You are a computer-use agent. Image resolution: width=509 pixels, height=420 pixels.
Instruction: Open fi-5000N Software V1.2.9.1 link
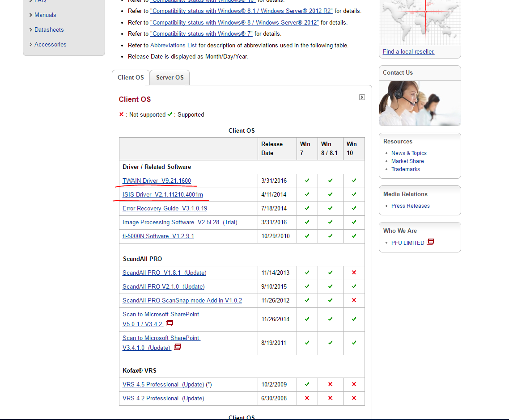pos(158,236)
